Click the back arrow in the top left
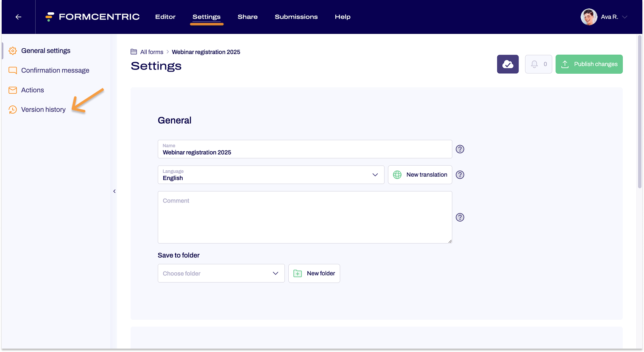Image resolution: width=644 pixels, height=352 pixels. click(18, 17)
